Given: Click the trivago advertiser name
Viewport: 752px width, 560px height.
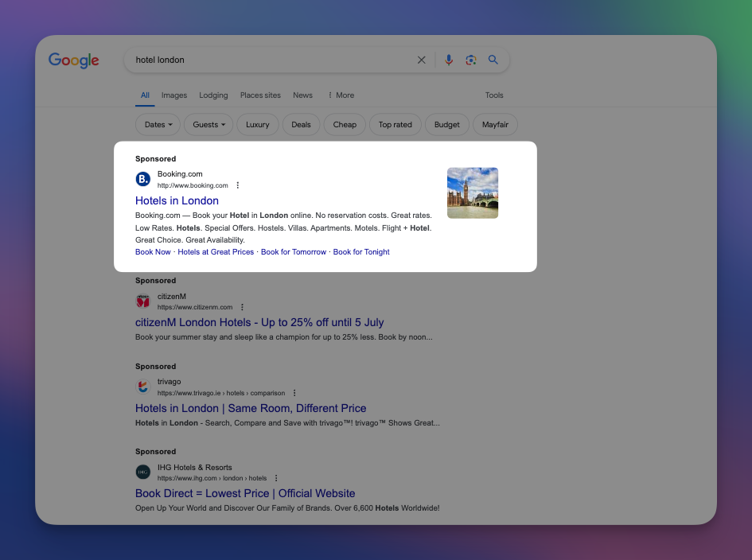Looking at the screenshot, I should pos(169,382).
